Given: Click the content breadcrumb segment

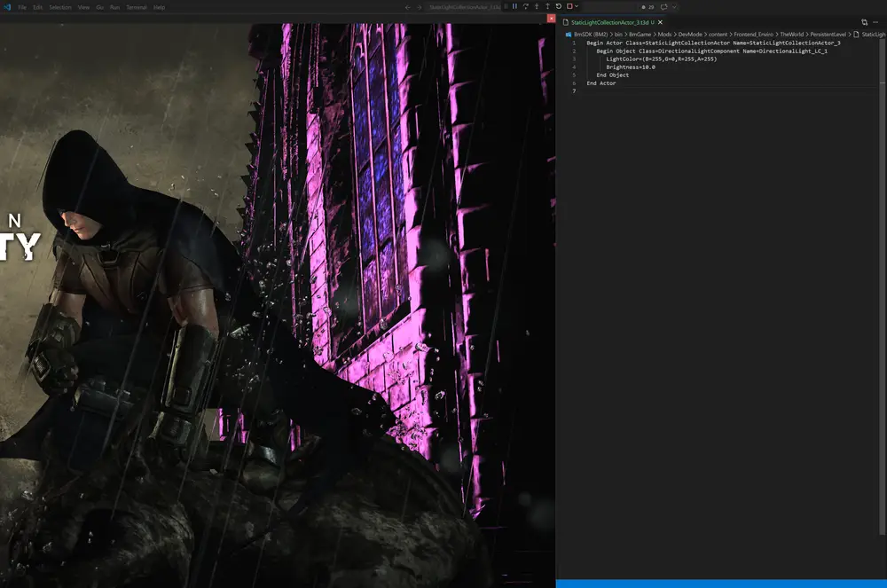Looking at the screenshot, I should tap(718, 35).
